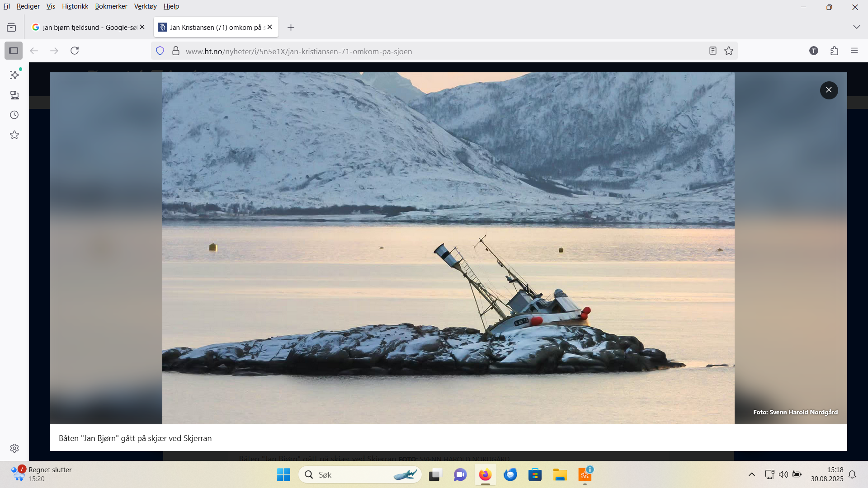This screenshot has width=868, height=488.
Task: Click the tracking protection shield icon
Action: 160,51
